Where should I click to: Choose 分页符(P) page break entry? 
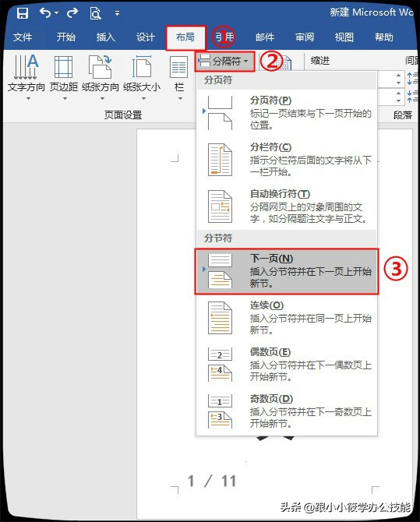click(x=287, y=112)
